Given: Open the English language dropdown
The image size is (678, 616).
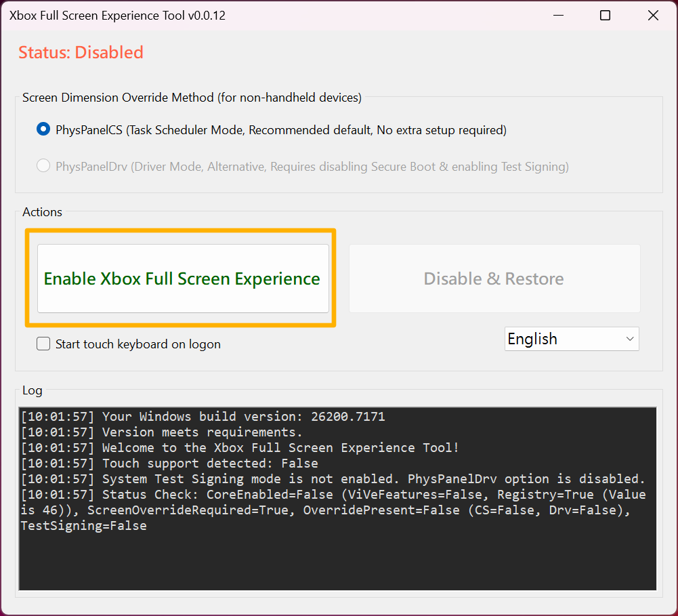Looking at the screenshot, I should point(571,339).
